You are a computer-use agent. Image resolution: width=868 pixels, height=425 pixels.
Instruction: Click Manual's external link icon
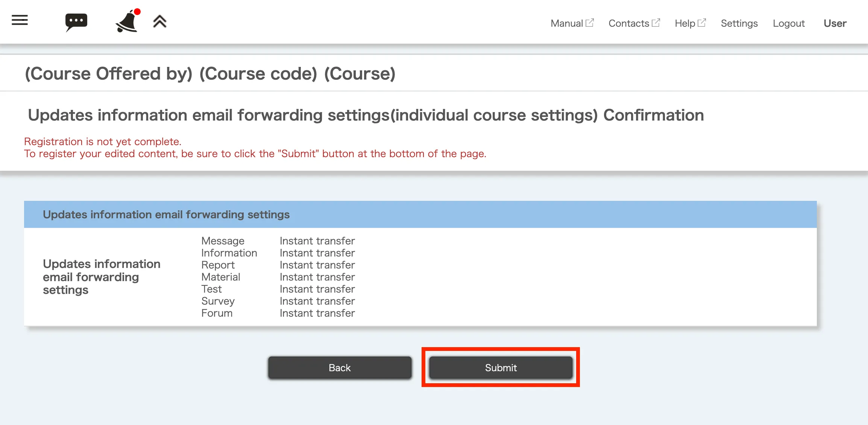click(x=590, y=23)
